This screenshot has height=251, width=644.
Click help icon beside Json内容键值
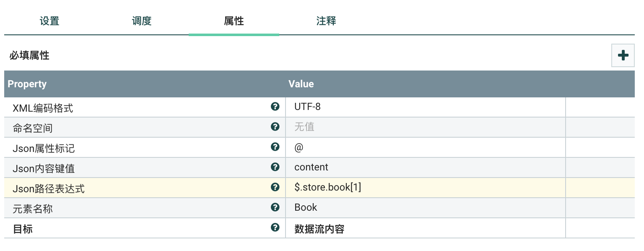click(x=275, y=167)
